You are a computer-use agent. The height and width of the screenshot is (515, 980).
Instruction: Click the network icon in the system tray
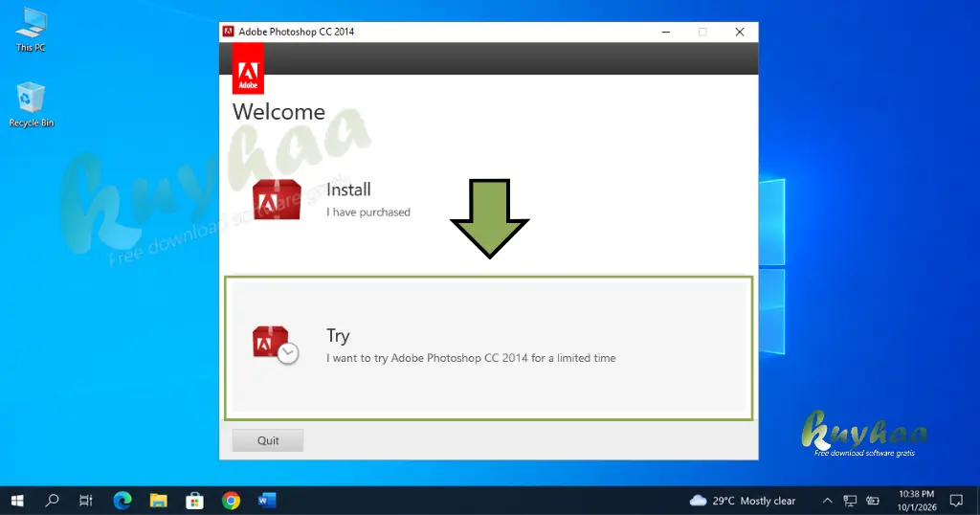pyautogui.click(x=850, y=501)
